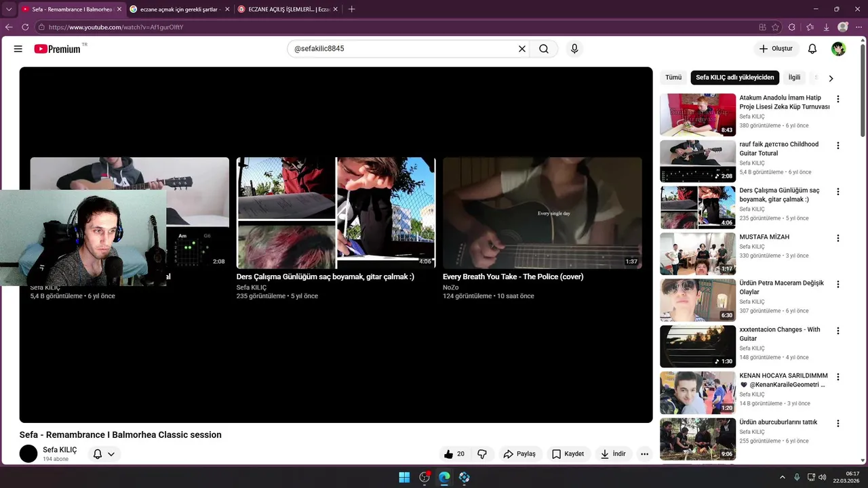This screenshot has height=488, width=868.
Task: Go back using the browser back arrow
Action: [9, 27]
